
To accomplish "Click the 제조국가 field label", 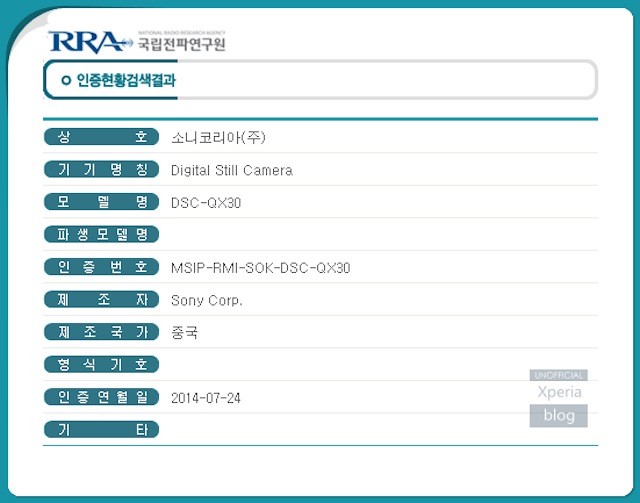I will pos(101,332).
